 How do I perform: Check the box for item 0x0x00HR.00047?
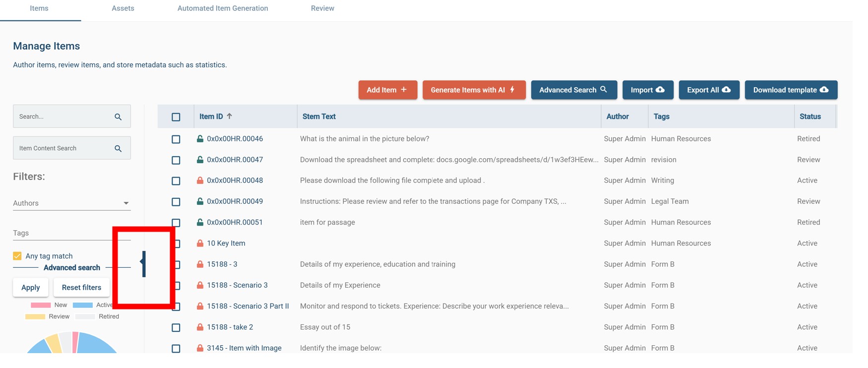coord(176,160)
